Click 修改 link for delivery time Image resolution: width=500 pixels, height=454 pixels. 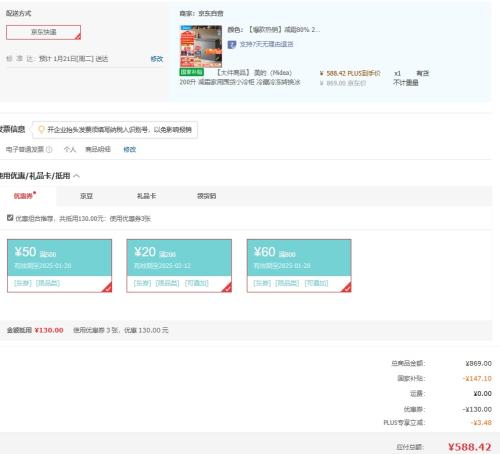[156, 59]
